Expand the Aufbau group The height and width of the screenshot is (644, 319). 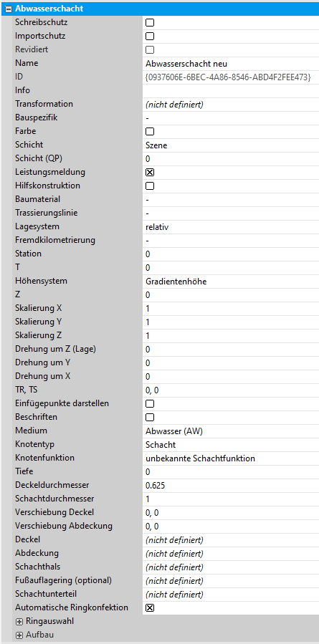click(x=19, y=635)
